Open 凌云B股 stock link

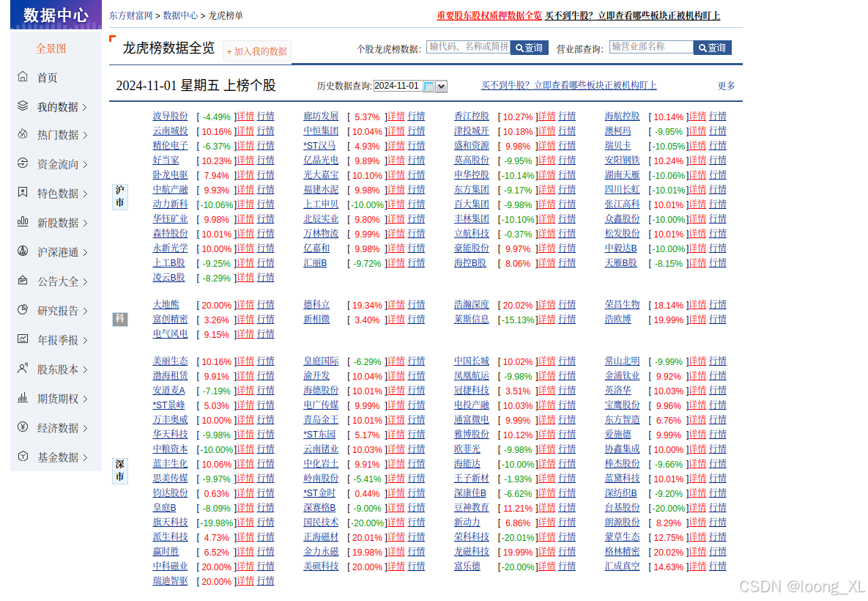[x=169, y=278]
